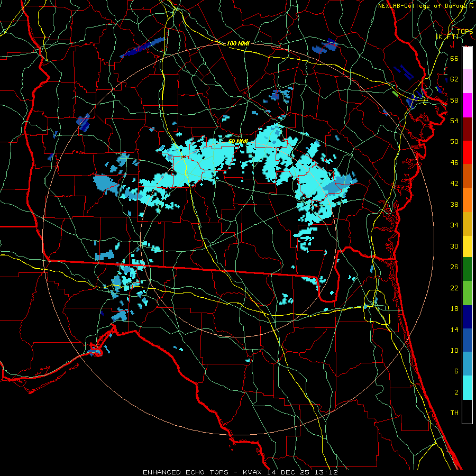Click the steel blue legend swatch
The height and width of the screenshot is (476, 476).
tap(467, 364)
